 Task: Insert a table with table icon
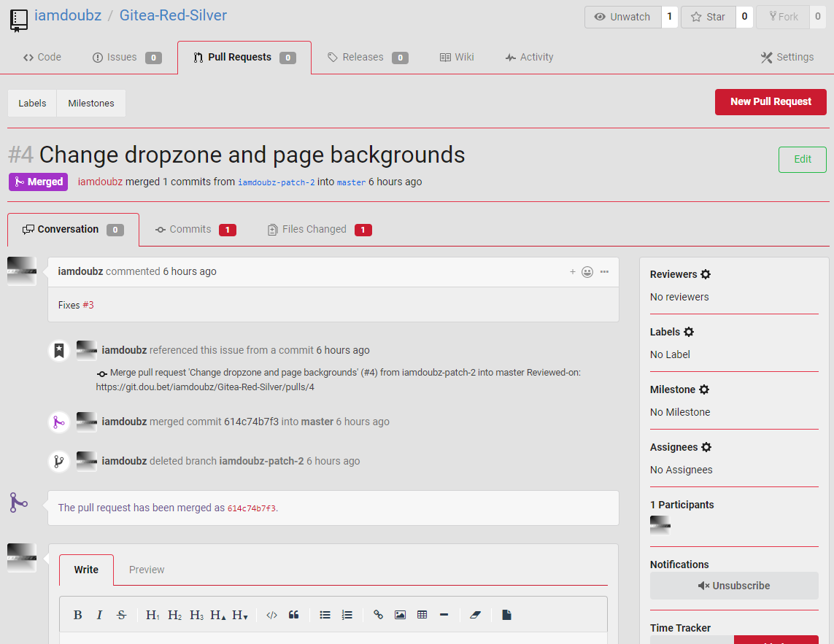coord(422,615)
